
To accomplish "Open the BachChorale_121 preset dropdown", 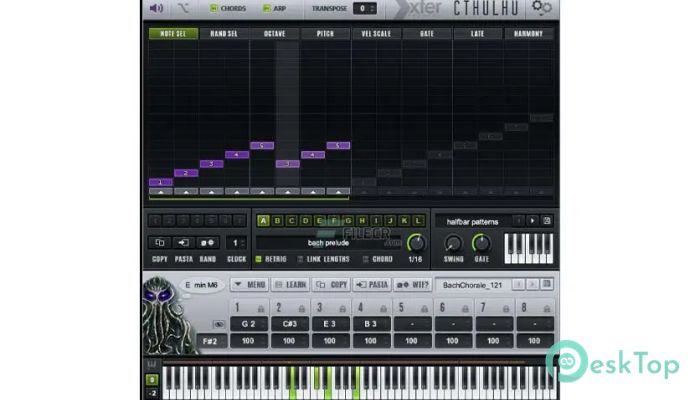I will pyautogui.click(x=473, y=285).
